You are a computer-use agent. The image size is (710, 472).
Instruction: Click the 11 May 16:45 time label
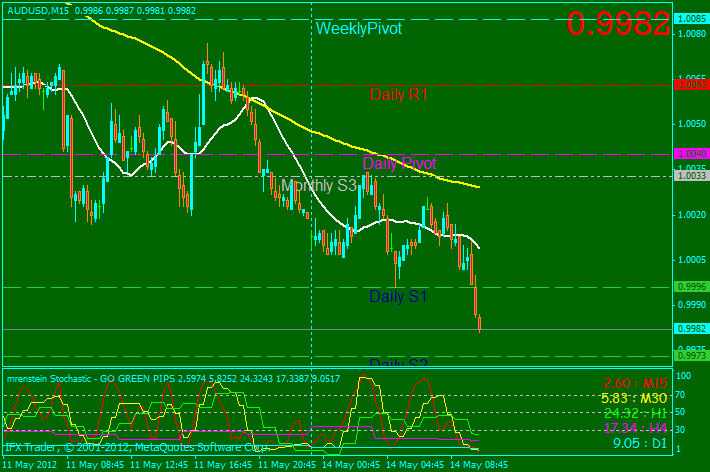[x=222, y=465]
